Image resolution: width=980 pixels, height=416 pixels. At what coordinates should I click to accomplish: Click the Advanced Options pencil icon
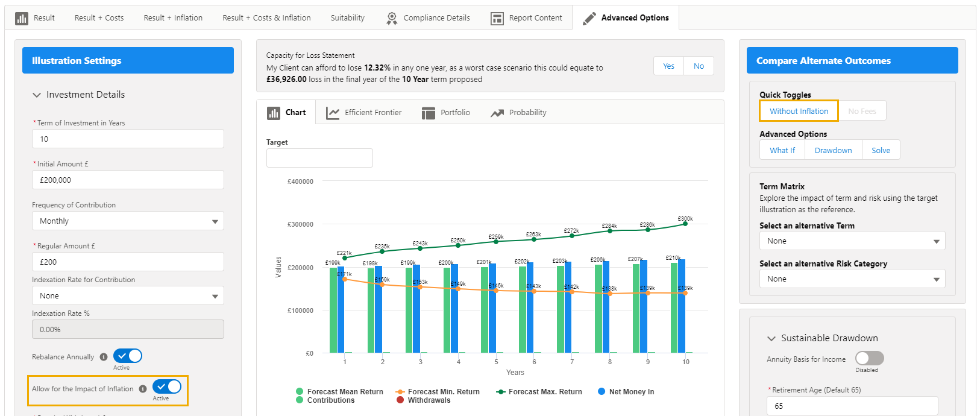click(x=589, y=18)
